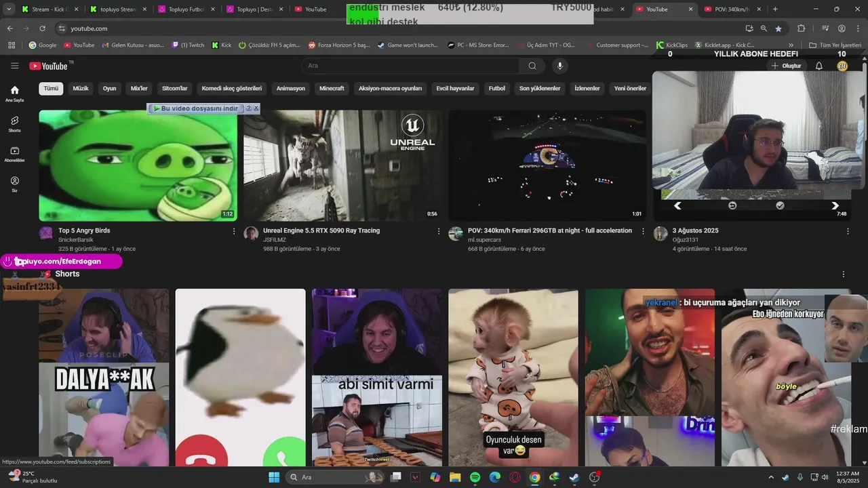Screen dimensions: 868x488
Task: Open options for 3 Ağustos 2025 video
Action: tap(848, 231)
